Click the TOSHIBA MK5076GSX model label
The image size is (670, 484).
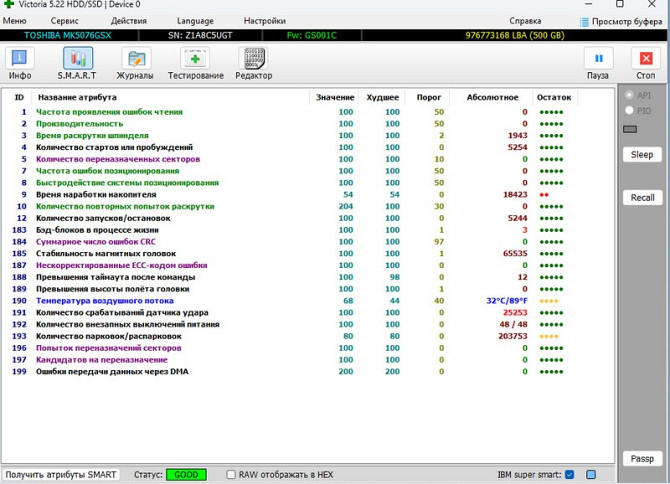tap(68, 35)
